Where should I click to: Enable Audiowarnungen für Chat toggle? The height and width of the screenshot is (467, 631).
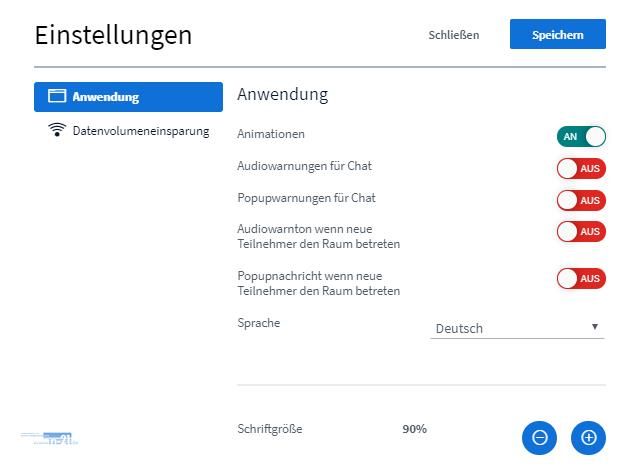[581, 168]
